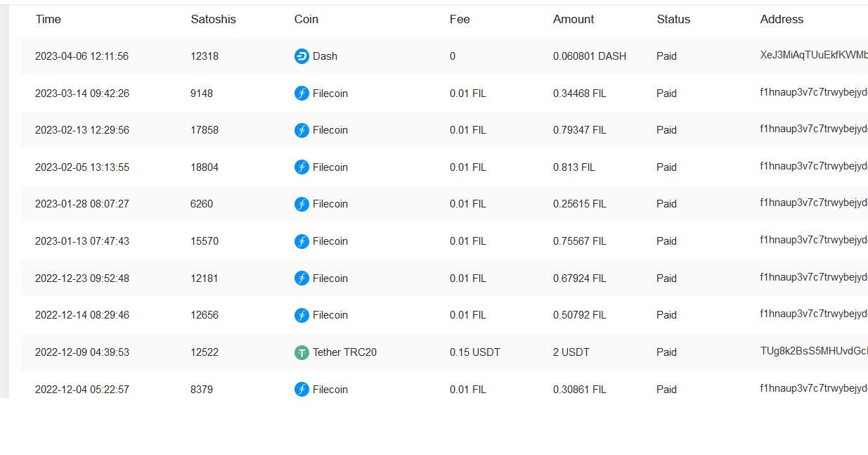Select timestamp 2022-12-23 09:52:48
Screen dimensions: 868x455
(82, 278)
